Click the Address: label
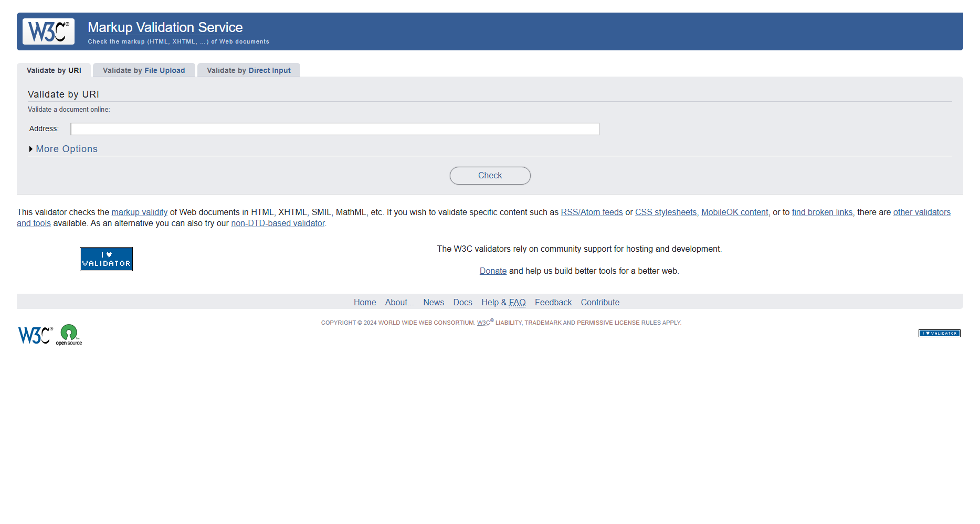Screen dimensions: 980x524 (x=44, y=129)
